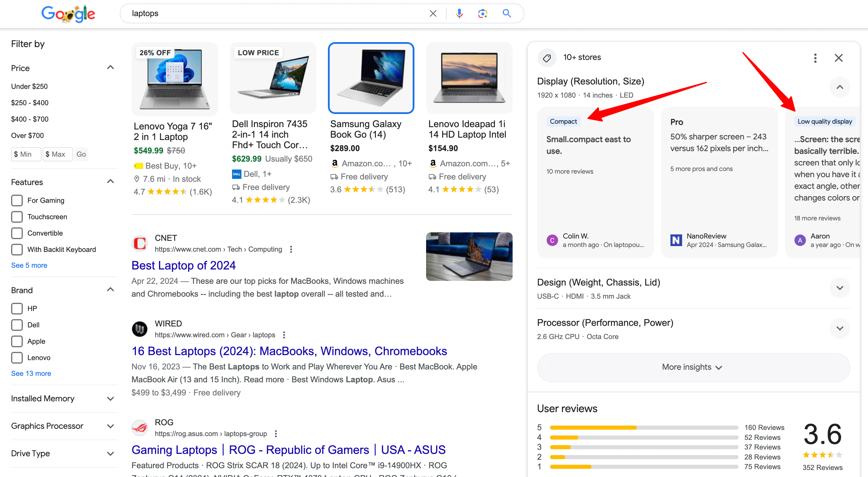Clear the search box text
The height and width of the screenshot is (477, 868).
point(433,13)
